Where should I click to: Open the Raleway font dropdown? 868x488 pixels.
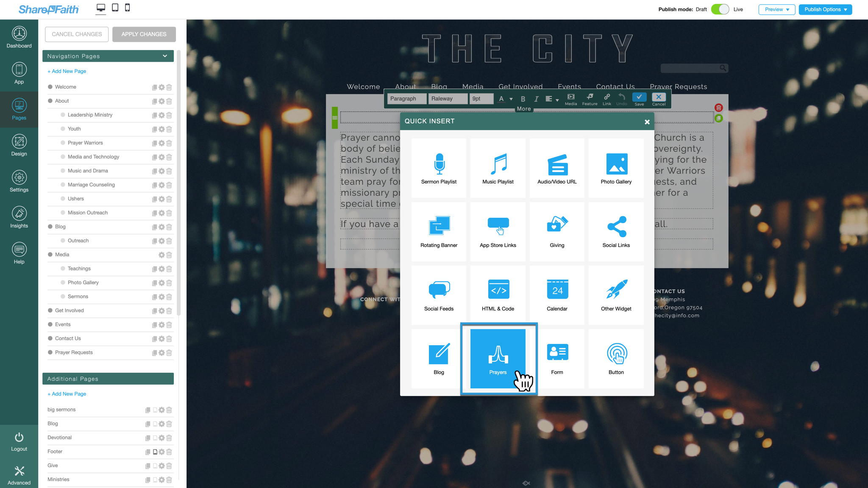pyautogui.click(x=448, y=99)
